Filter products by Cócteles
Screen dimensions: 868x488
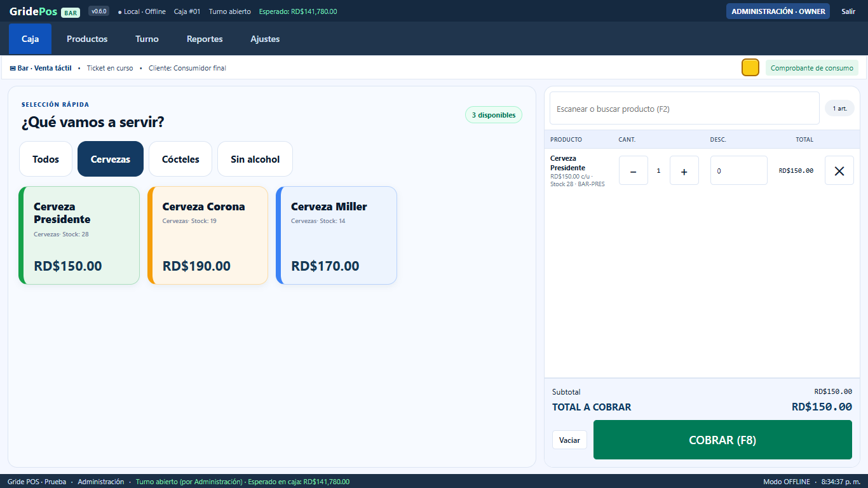[180, 159]
